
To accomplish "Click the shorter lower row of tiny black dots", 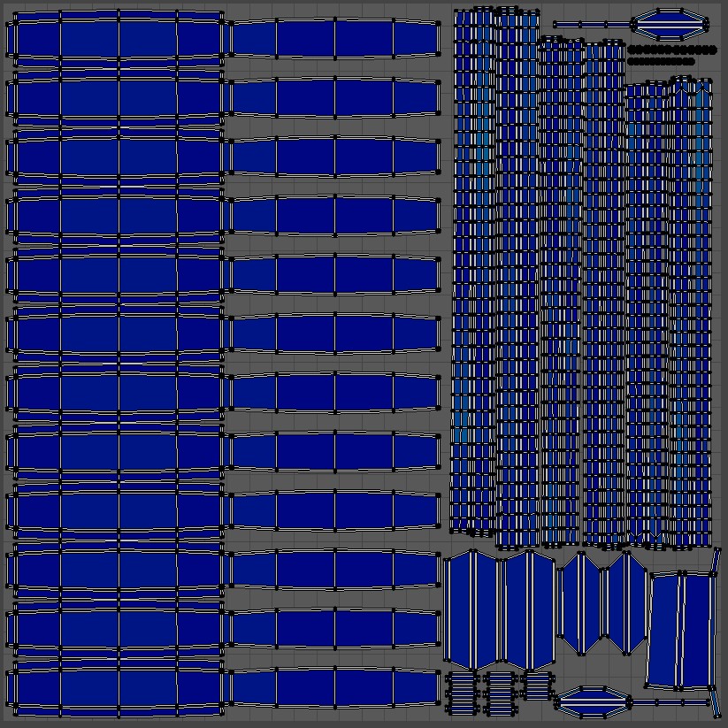I will pos(661,61).
